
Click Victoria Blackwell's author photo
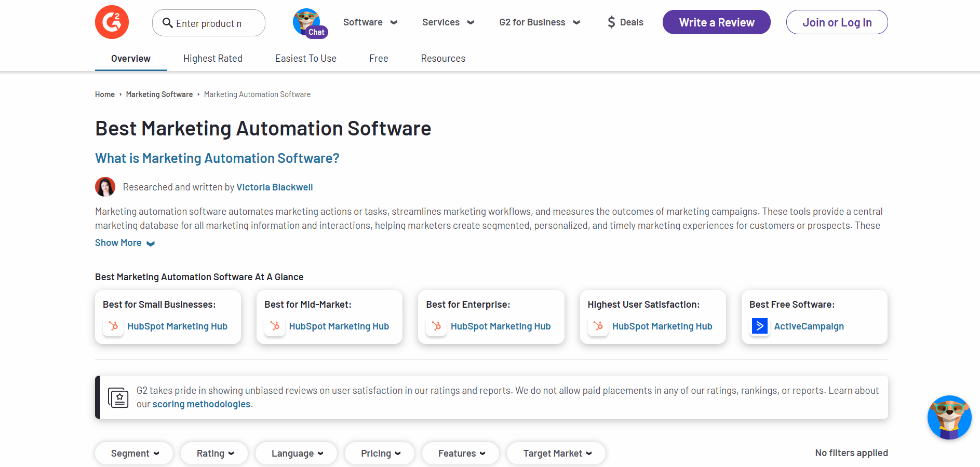tap(105, 187)
